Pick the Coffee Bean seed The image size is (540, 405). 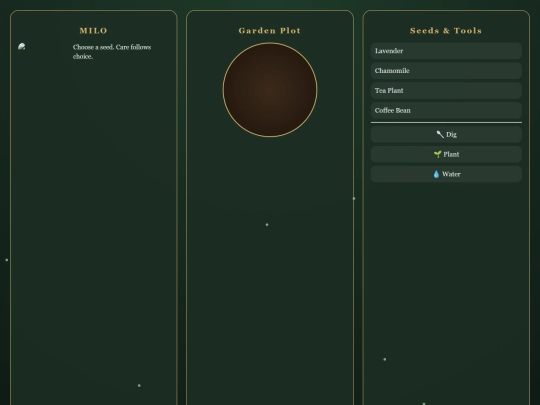(x=446, y=111)
